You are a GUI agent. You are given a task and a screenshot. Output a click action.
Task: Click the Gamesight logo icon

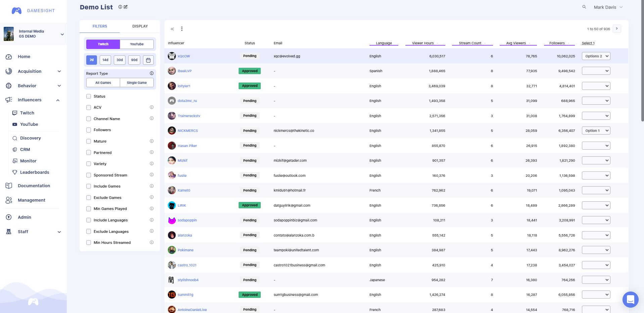[x=16, y=11]
